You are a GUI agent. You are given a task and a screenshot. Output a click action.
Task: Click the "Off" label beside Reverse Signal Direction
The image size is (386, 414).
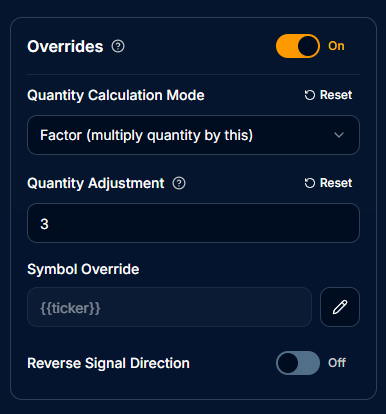tap(337, 363)
